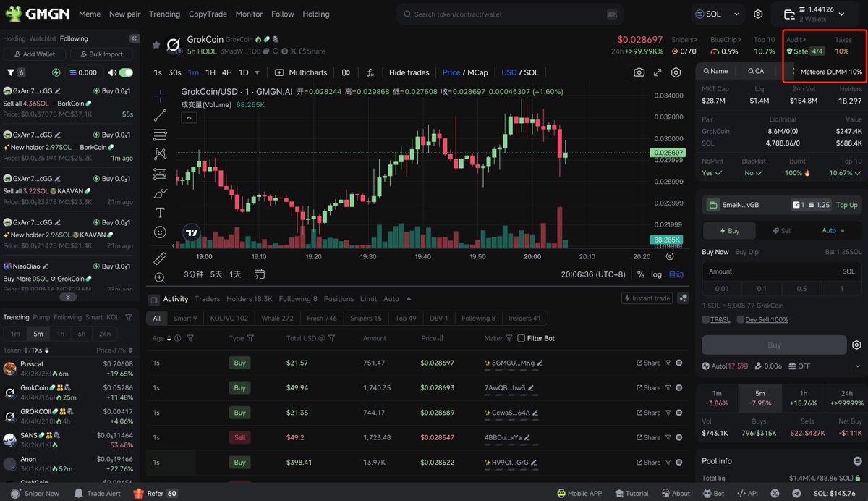
Task: Switch to the Sell tab
Action: pos(782,230)
